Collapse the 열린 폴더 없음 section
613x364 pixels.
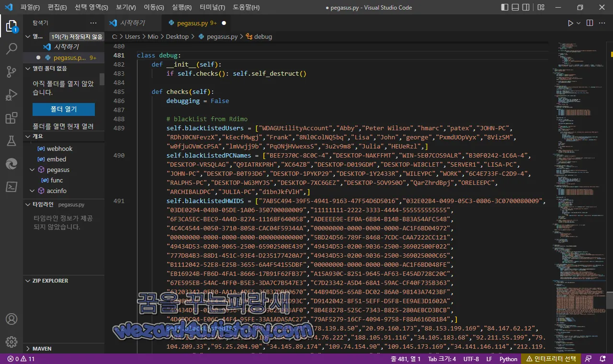click(x=28, y=68)
